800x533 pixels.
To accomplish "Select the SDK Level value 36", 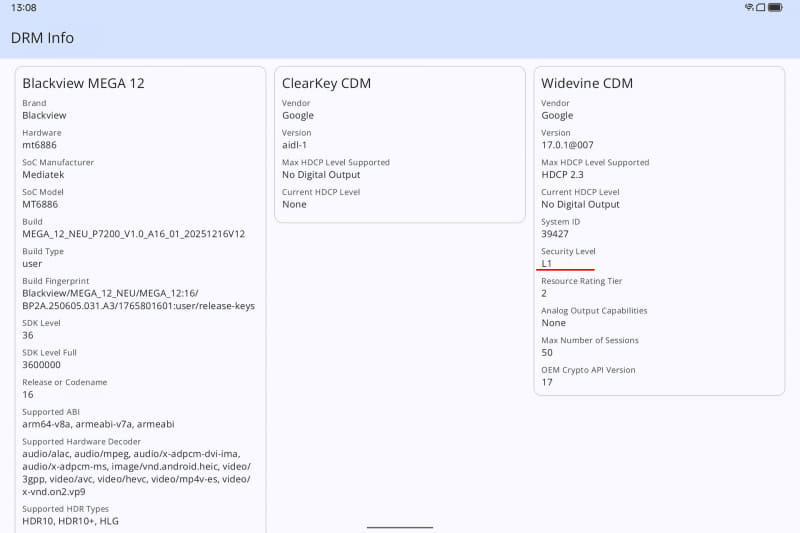I will 28,335.
